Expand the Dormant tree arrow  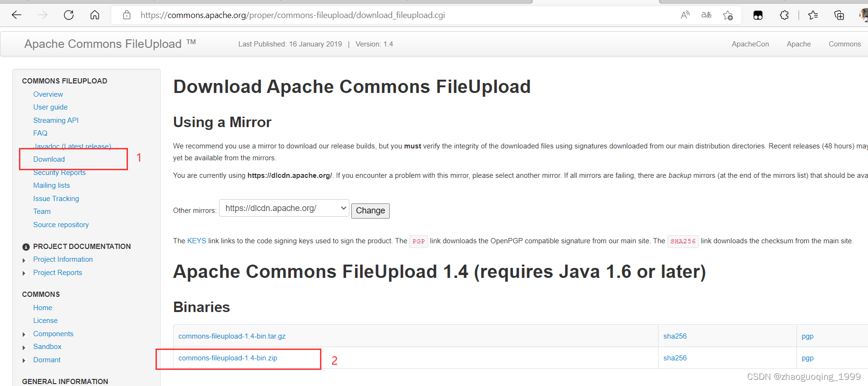point(24,361)
